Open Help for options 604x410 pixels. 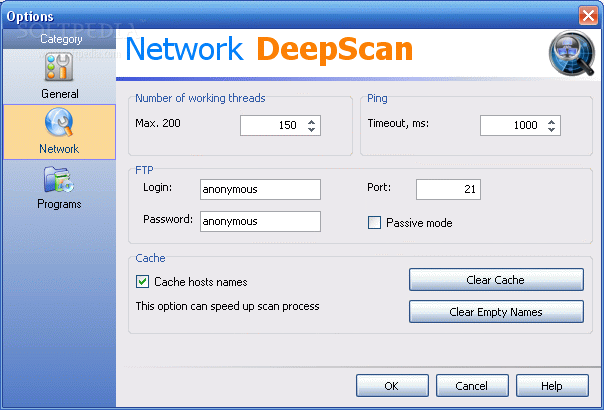coord(552,386)
